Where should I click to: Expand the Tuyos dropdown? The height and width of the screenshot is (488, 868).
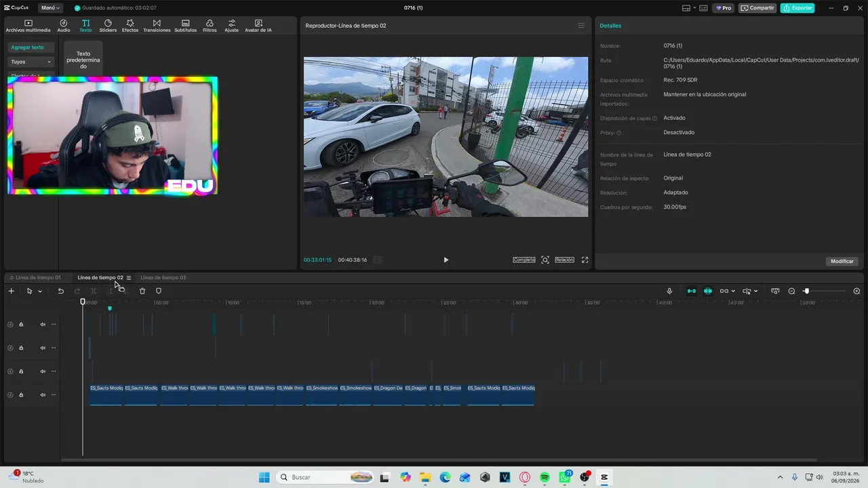(x=31, y=62)
